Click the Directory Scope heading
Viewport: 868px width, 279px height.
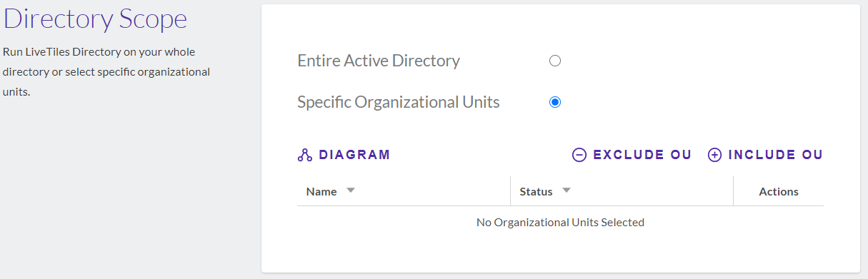(x=95, y=19)
